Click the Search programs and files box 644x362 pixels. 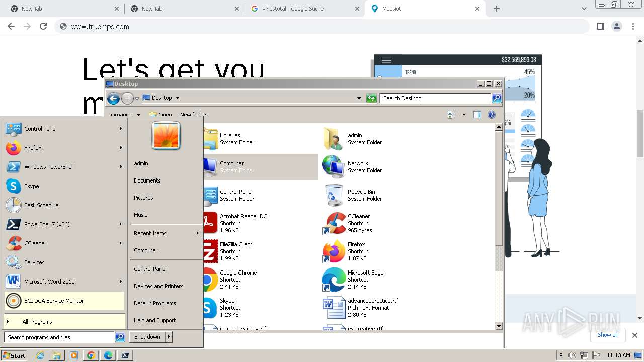coord(59,337)
